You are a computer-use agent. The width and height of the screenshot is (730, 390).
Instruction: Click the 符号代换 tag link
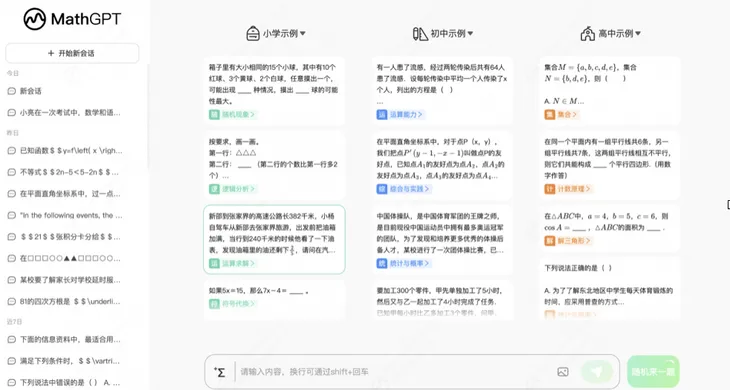233,303
